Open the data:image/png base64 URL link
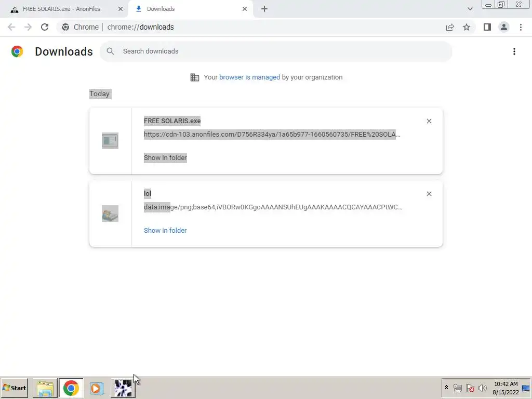 273,207
